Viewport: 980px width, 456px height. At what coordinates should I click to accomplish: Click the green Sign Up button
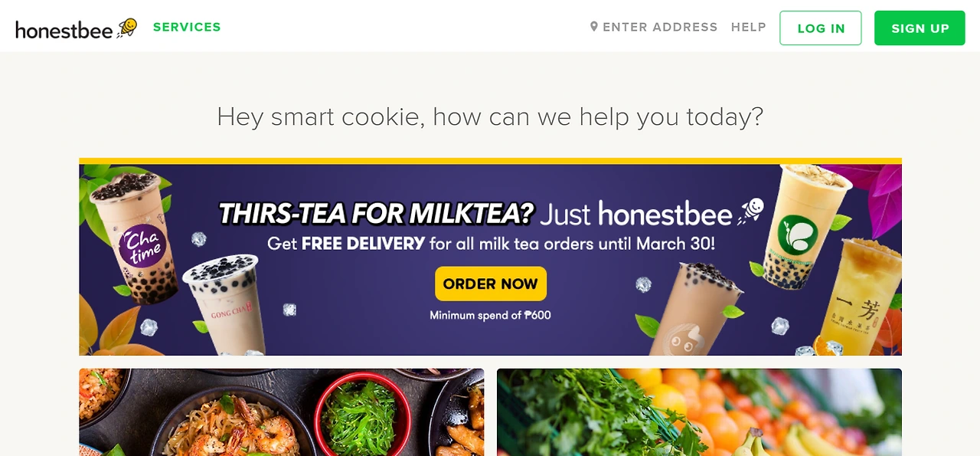(x=920, y=28)
